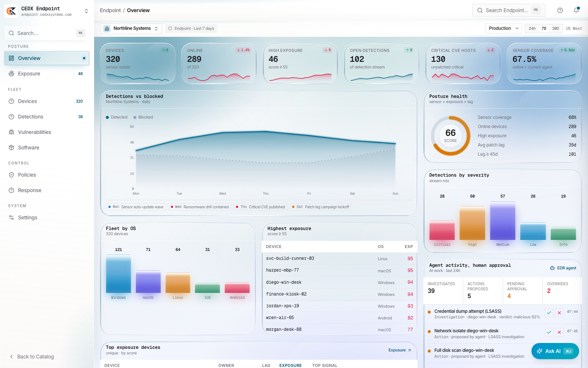588x368 pixels.
Task: Go to Detections section
Action: tap(47, 117)
